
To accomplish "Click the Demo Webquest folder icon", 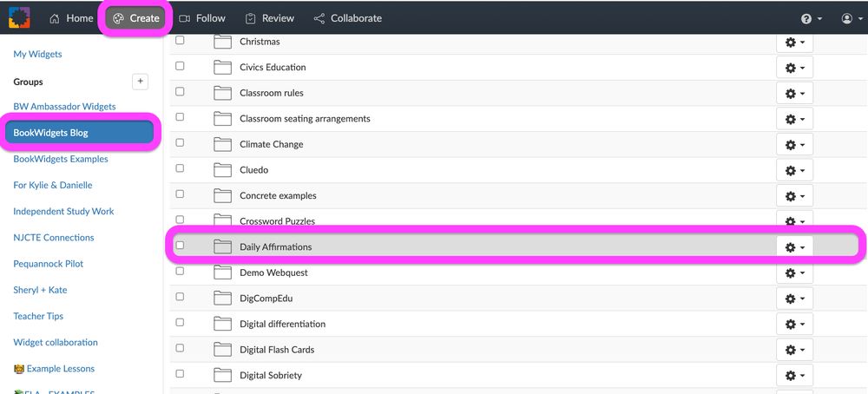I will point(222,273).
